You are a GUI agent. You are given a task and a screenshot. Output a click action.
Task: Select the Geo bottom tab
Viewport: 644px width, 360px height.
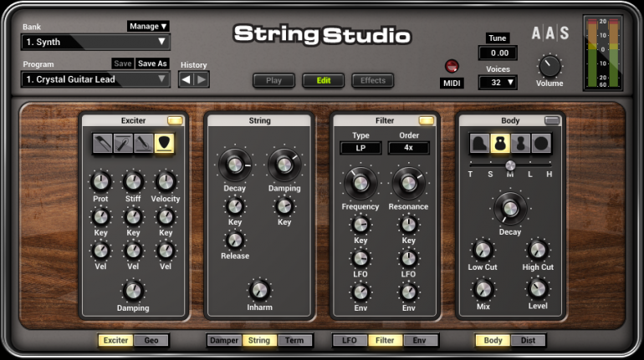151,340
